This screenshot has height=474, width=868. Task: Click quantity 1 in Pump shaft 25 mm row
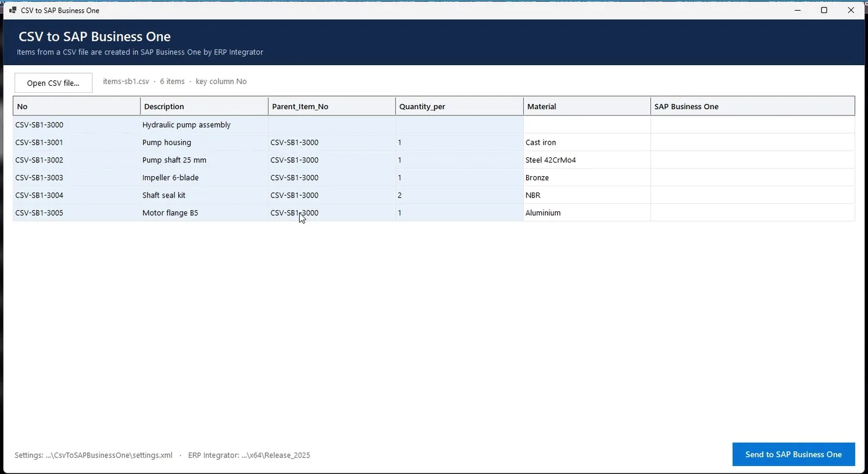tap(460, 160)
